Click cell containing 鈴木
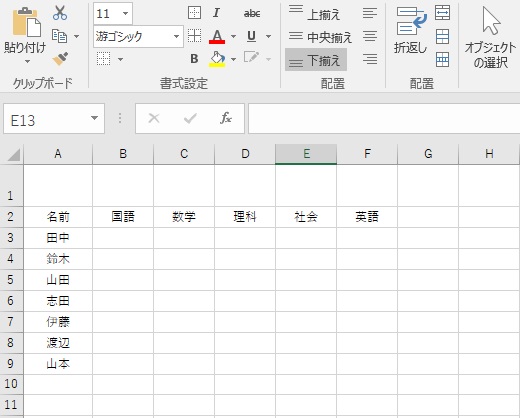Screen dimensions: 520x418 coord(58,259)
